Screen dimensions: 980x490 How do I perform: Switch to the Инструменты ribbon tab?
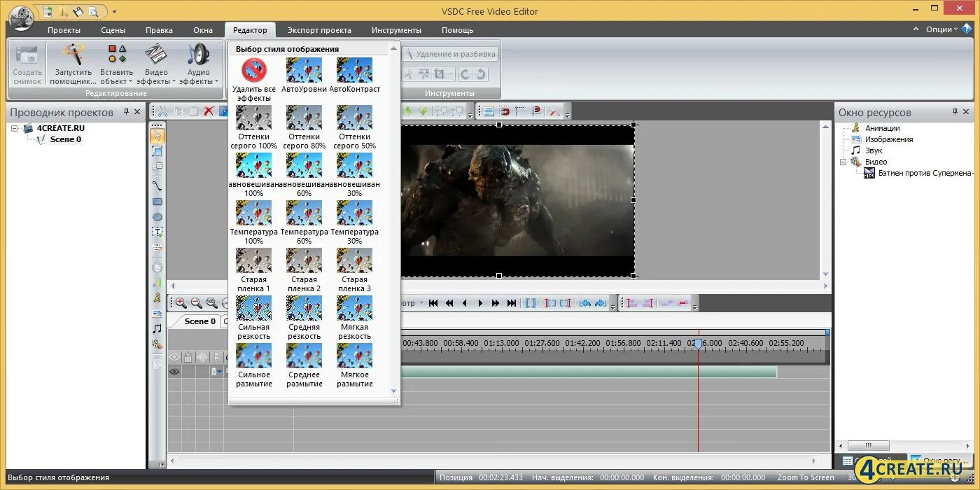pyautogui.click(x=396, y=30)
